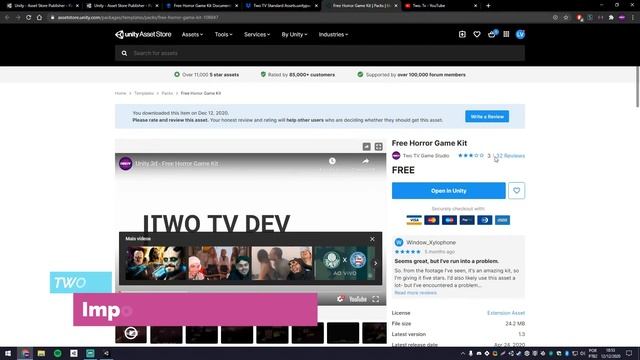Switch media viewer to single image view

pos(367,147)
